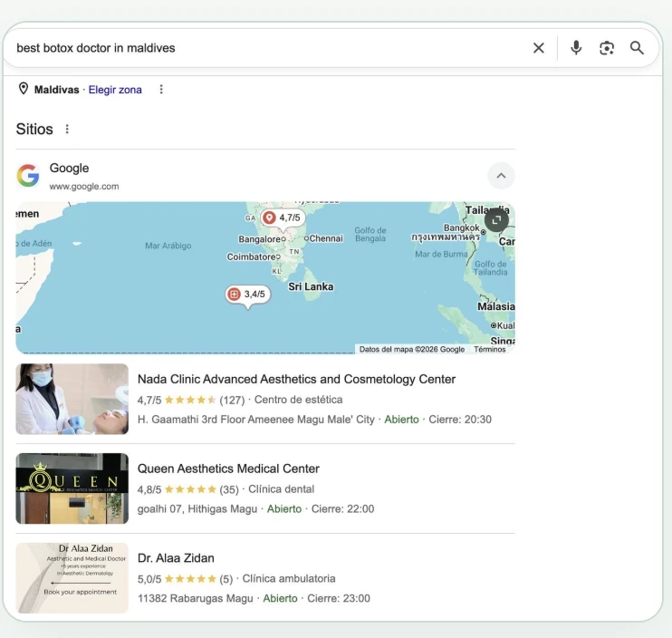Open Nada Clinic Advanced Aesthetics listing title

click(296, 379)
